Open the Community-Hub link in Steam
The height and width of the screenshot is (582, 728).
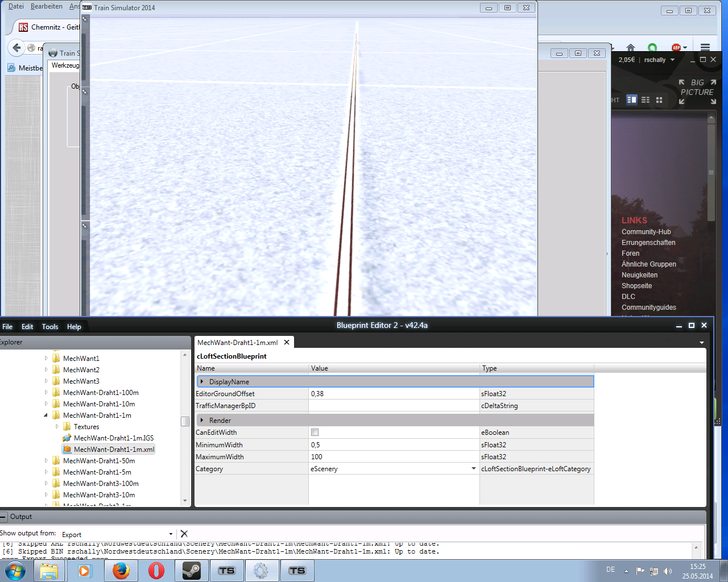[x=646, y=232]
